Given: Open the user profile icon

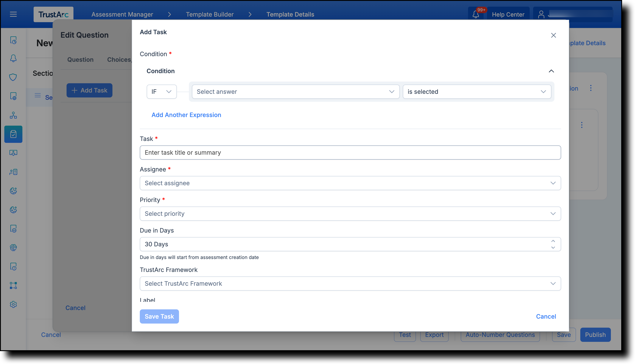Looking at the screenshot, I should (x=541, y=14).
